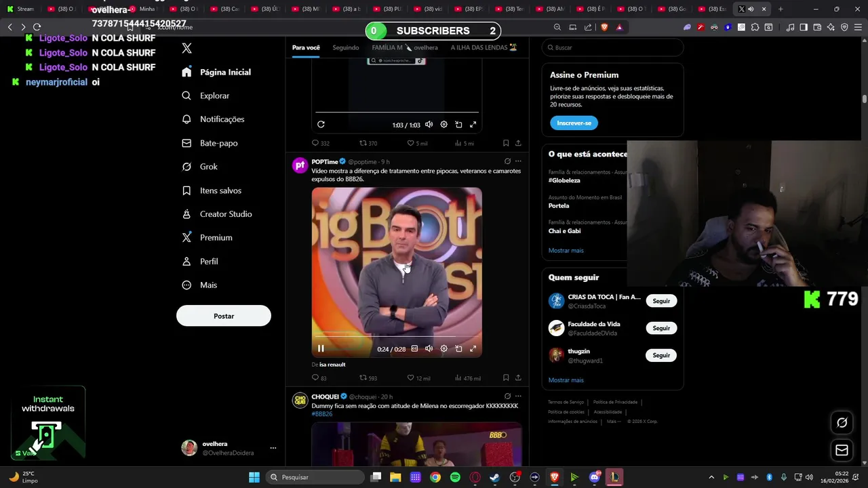Open A ILHA DAS LENDAS tab

pyautogui.click(x=484, y=47)
